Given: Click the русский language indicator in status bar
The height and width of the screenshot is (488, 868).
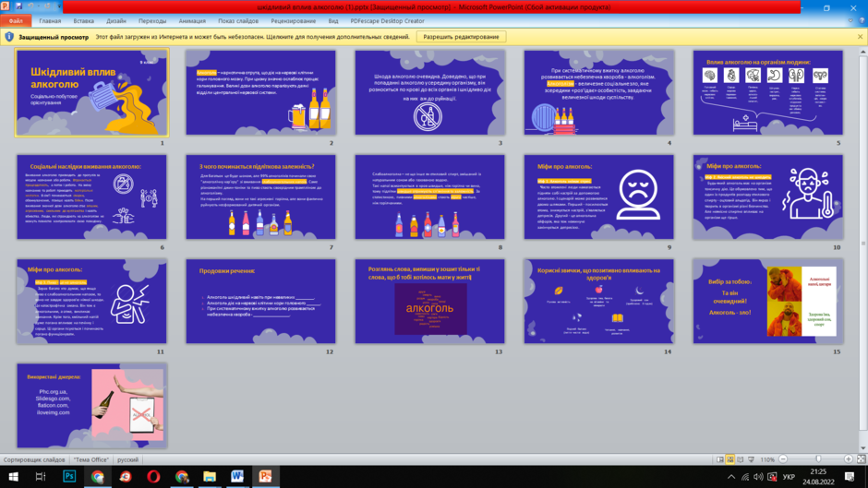Looking at the screenshot, I should [127, 459].
